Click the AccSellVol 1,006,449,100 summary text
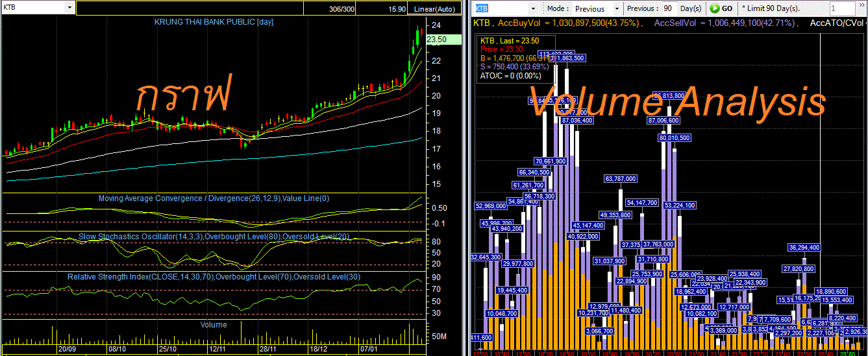Screen dimensions: 868x356 (x=725, y=23)
